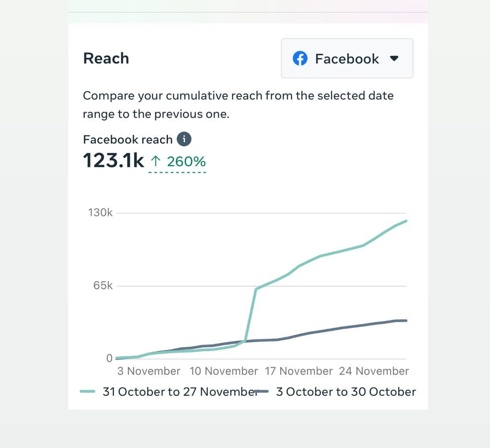The image size is (490, 448).
Task: Click the 260% change percentage
Action: coord(186,161)
